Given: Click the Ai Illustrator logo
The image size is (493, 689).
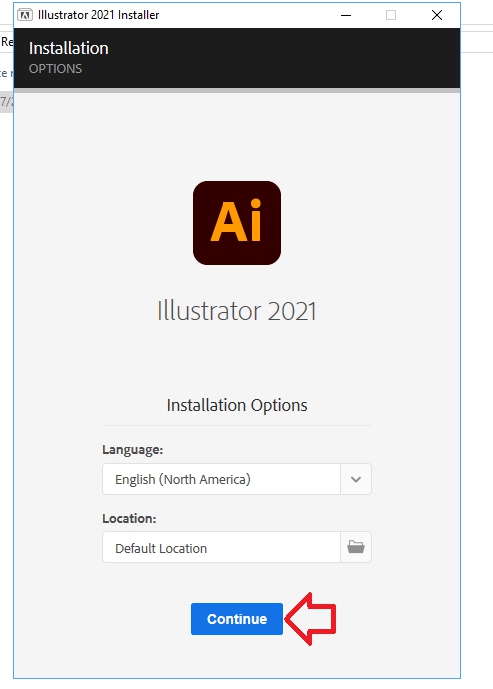Looking at the screenshot, I should (237, 223).
